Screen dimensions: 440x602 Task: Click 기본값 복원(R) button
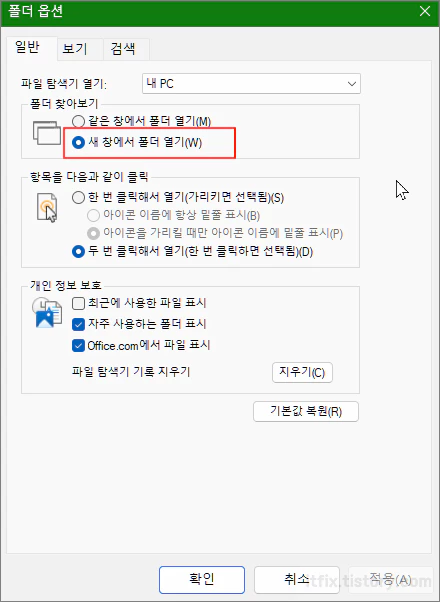click(306, 412)
